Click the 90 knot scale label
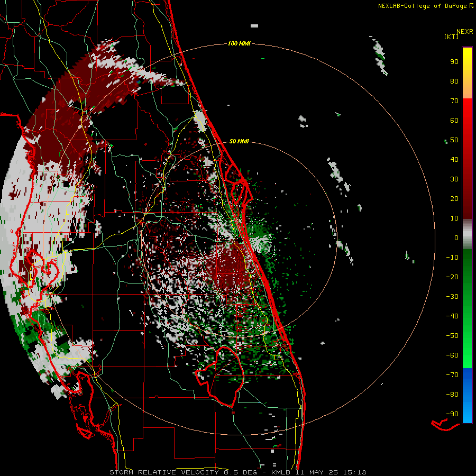 [454, 62]
